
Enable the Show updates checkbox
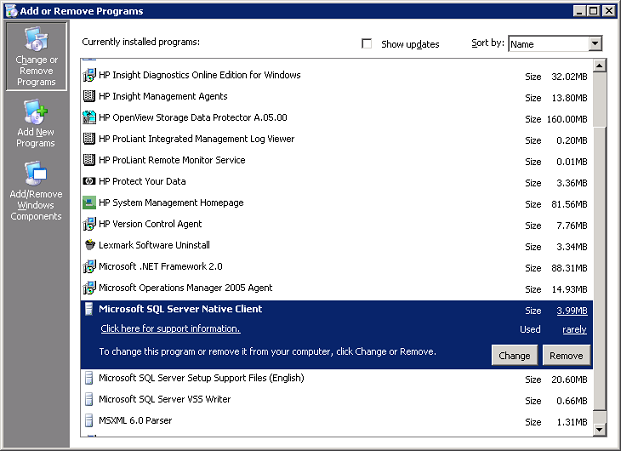(367, 44)
